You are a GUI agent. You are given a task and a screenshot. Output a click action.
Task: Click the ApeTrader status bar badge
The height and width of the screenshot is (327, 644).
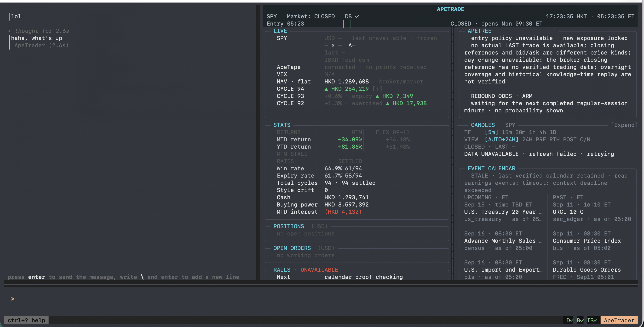[619, 320]
